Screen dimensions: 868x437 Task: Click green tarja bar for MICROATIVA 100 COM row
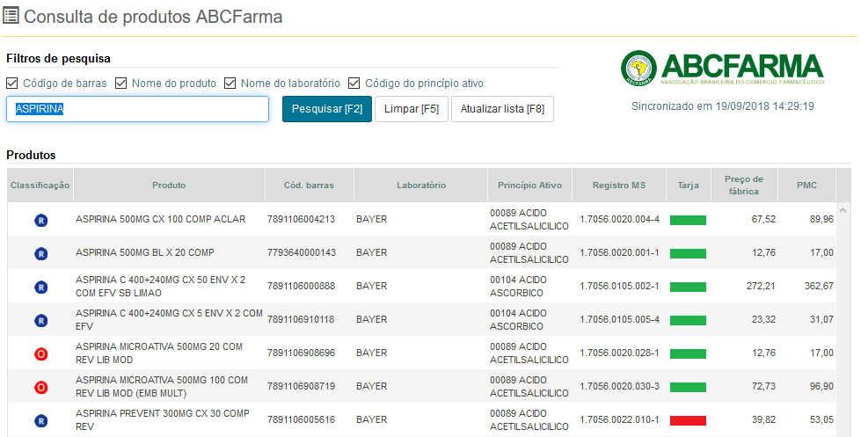pyautogui.click(x=688, y=387)
